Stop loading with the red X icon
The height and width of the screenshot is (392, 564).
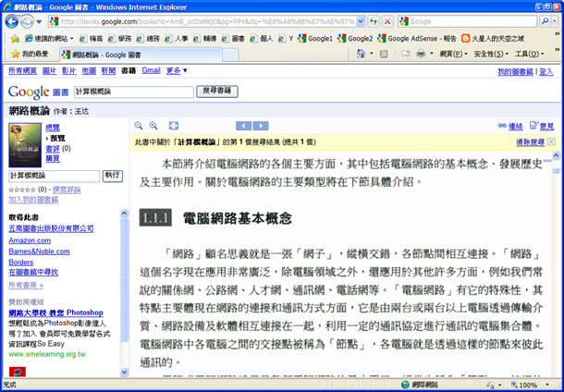[387, 21]
